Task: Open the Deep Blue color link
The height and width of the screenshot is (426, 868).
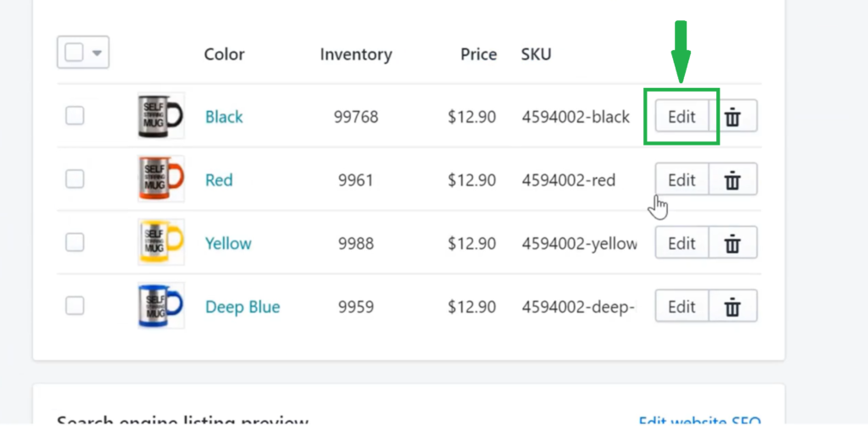Action: coord(242,307)
